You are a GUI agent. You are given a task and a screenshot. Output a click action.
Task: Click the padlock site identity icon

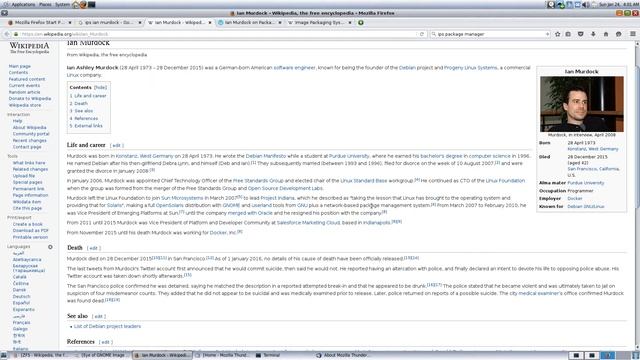click(16, 34)
